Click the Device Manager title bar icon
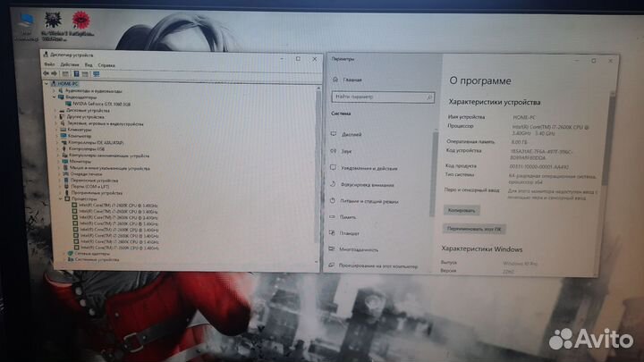644x362 pixels. point(46,55)
